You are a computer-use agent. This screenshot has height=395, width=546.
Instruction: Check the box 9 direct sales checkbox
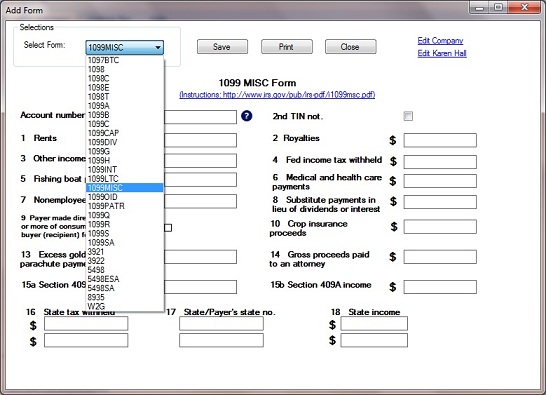(168, 228)
